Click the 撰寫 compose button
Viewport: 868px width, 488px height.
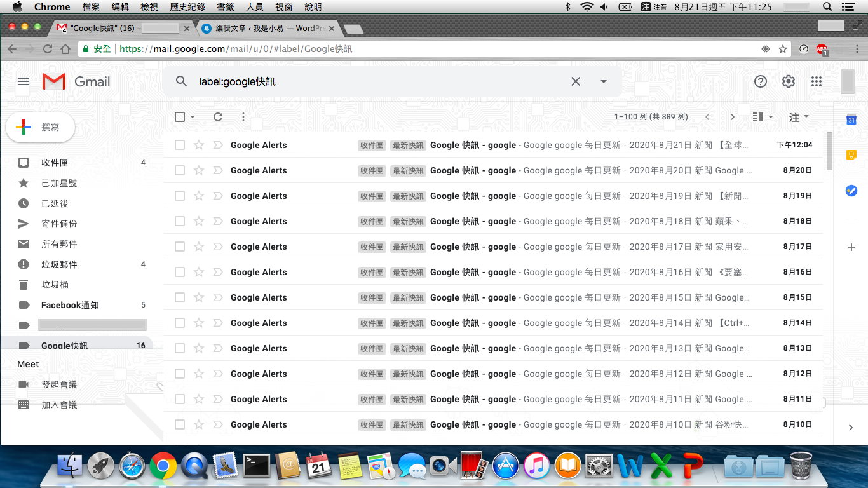click(x=40, y=127)
